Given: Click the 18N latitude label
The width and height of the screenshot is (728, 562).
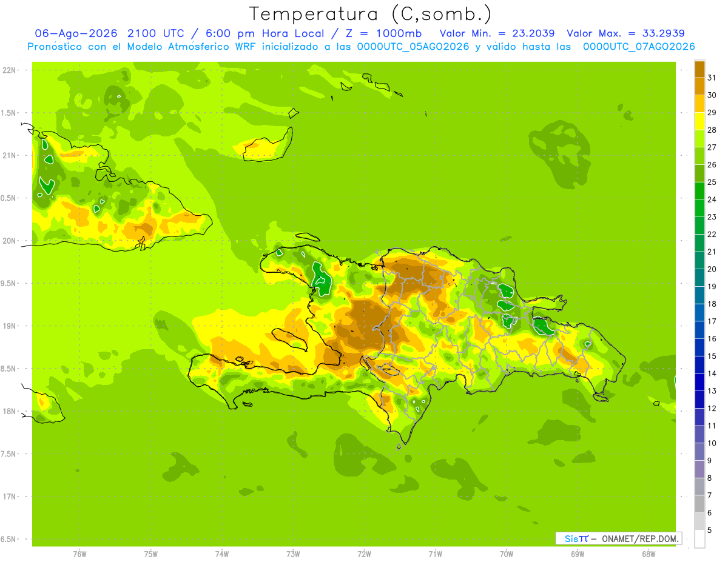Looking at the screenshot, I should pos(9,411).
